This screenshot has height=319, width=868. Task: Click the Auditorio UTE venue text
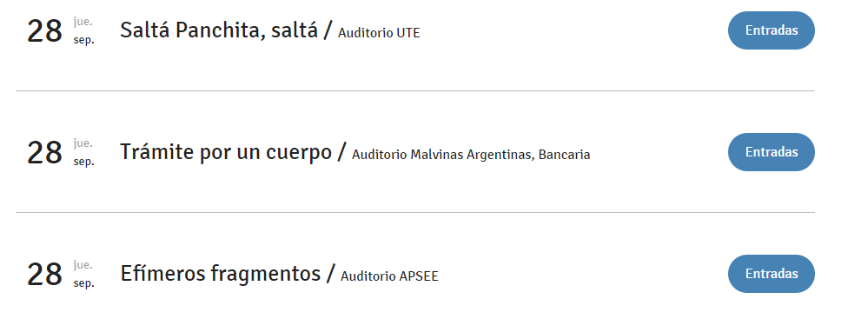[x=379, y=33]
